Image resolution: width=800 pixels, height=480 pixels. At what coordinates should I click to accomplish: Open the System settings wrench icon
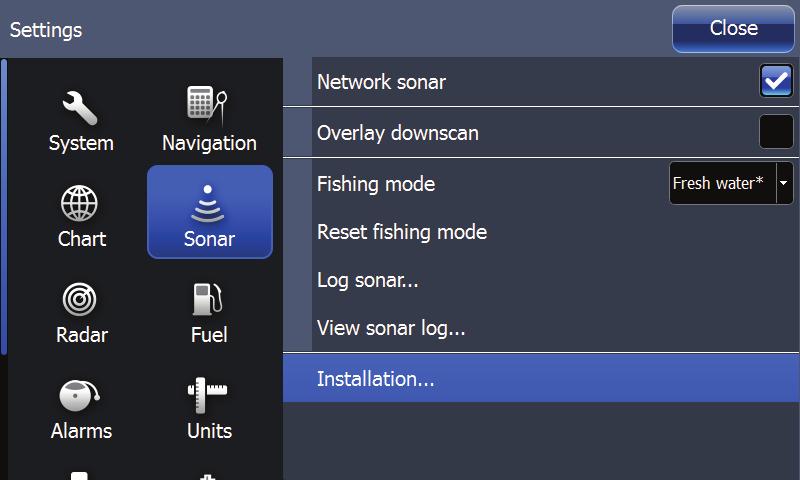[x=80, y=108]
